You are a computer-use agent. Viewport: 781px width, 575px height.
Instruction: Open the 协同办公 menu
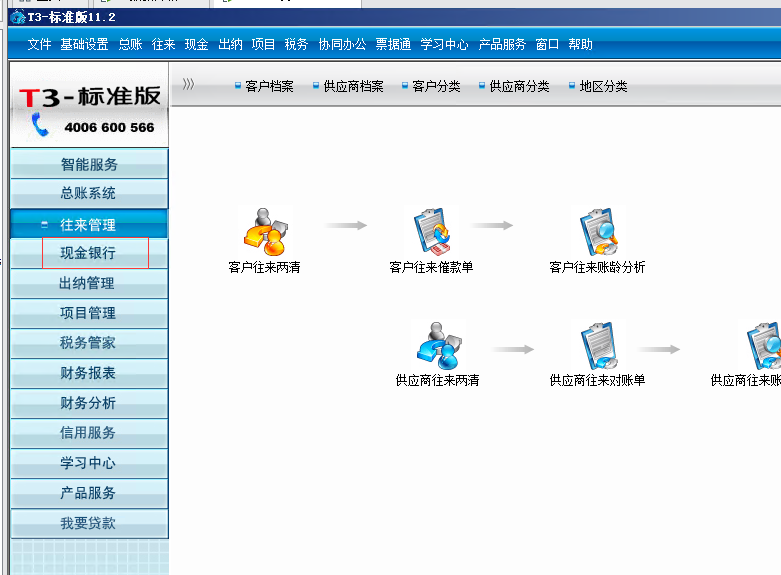point(342,44)
